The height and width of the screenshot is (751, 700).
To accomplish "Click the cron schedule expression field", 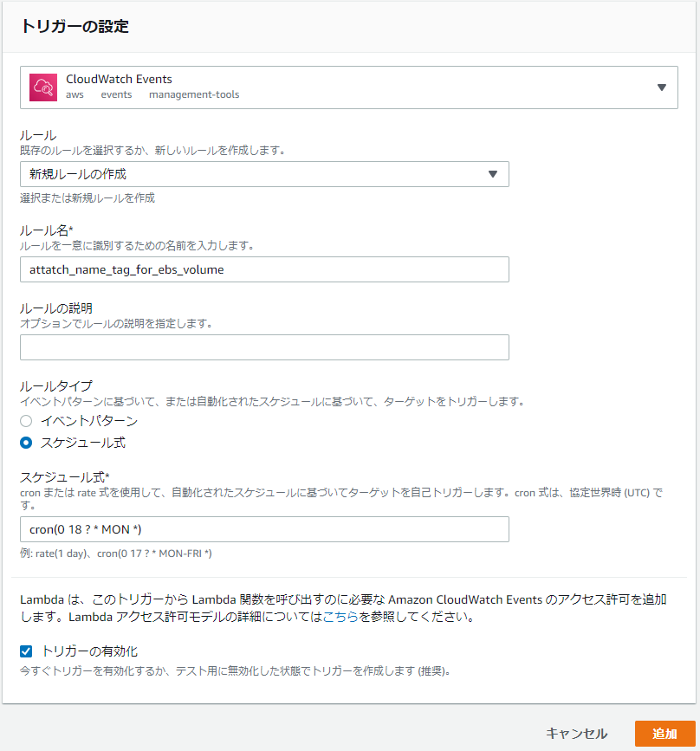I will click(x=265, y=529).
